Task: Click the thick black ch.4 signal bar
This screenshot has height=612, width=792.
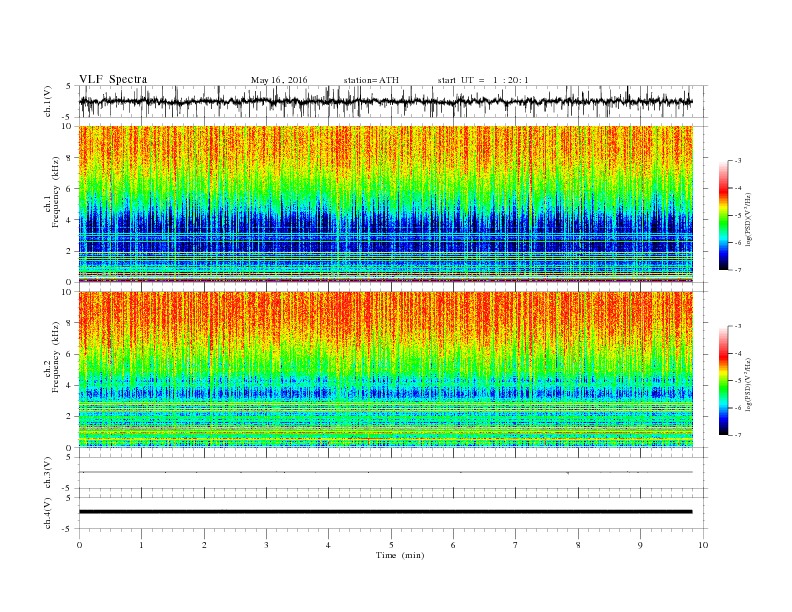Action: (x=386, y=512)
